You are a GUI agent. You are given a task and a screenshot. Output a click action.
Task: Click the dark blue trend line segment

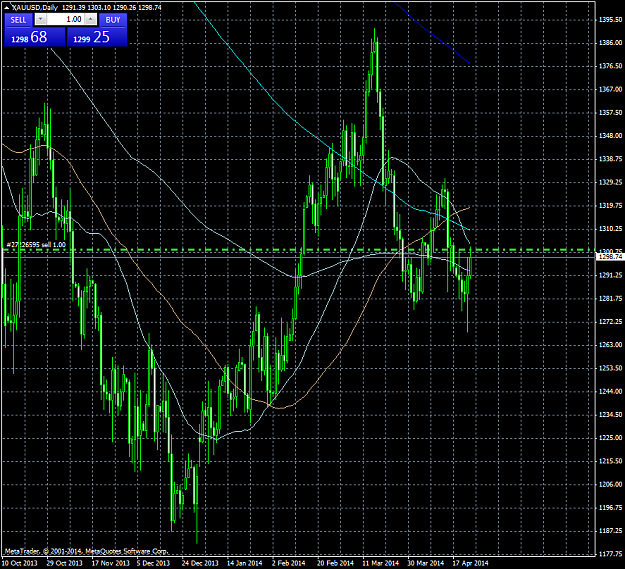432,33
